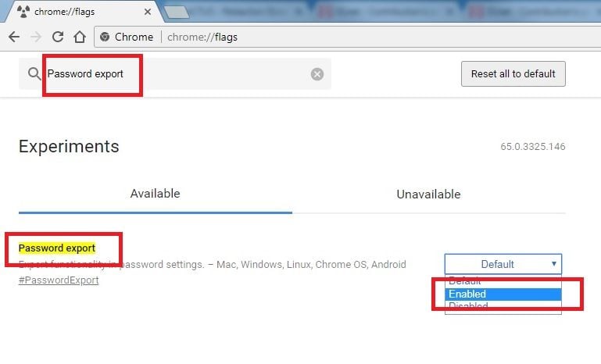The height and width of the screenshot is (364, 601).
Task: Clear the flags search field
Action: click(x=317, y=74)
